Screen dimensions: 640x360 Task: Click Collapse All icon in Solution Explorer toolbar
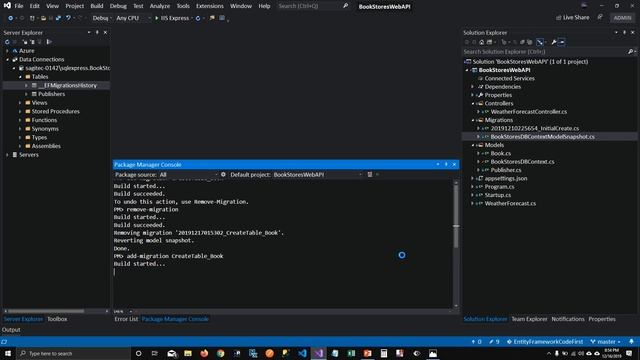tap(522, 42)
